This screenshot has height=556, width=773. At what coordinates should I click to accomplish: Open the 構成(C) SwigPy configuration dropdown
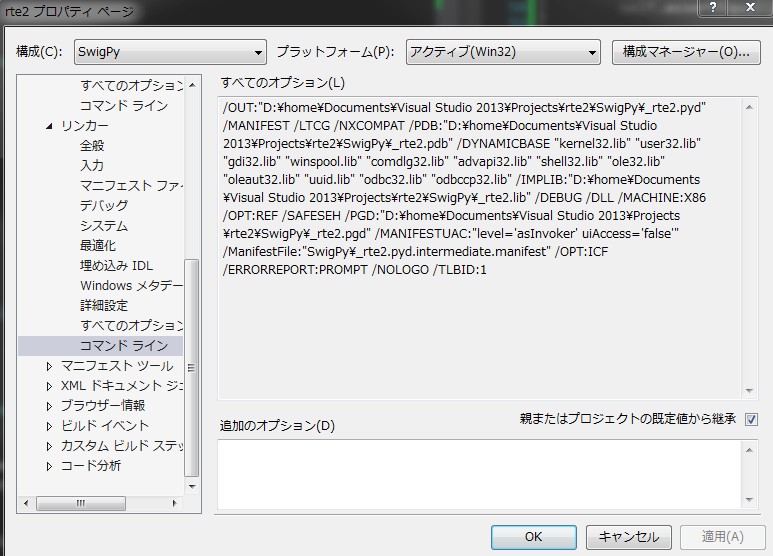(170, 52)
